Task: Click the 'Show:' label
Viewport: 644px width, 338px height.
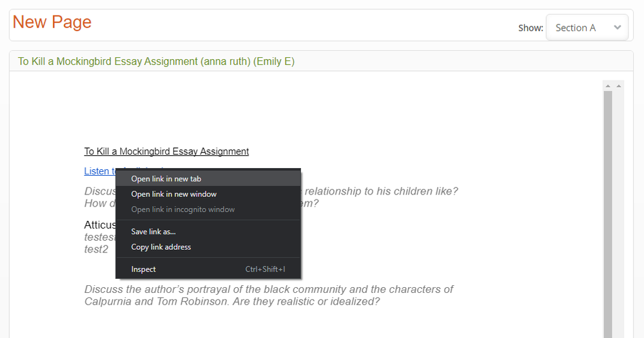Action: [531, 28]
